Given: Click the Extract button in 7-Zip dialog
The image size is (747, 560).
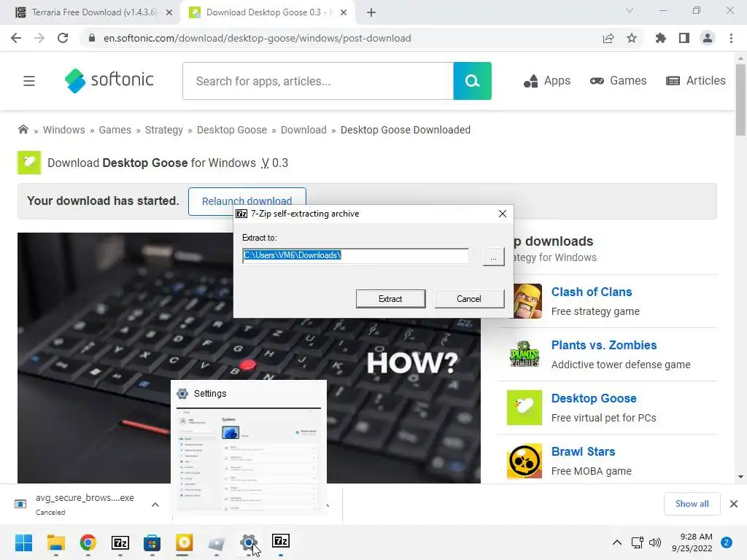Looking at the screenshot, I should [x=390, y=298].
